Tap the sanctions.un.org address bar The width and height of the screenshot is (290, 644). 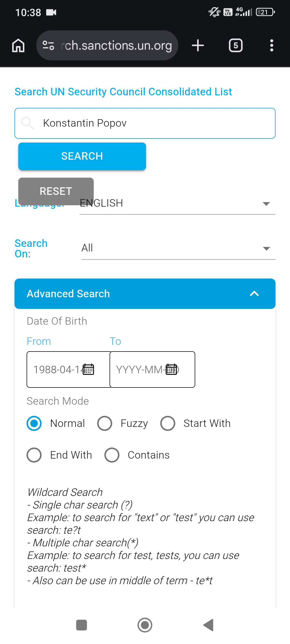[116, 46]
